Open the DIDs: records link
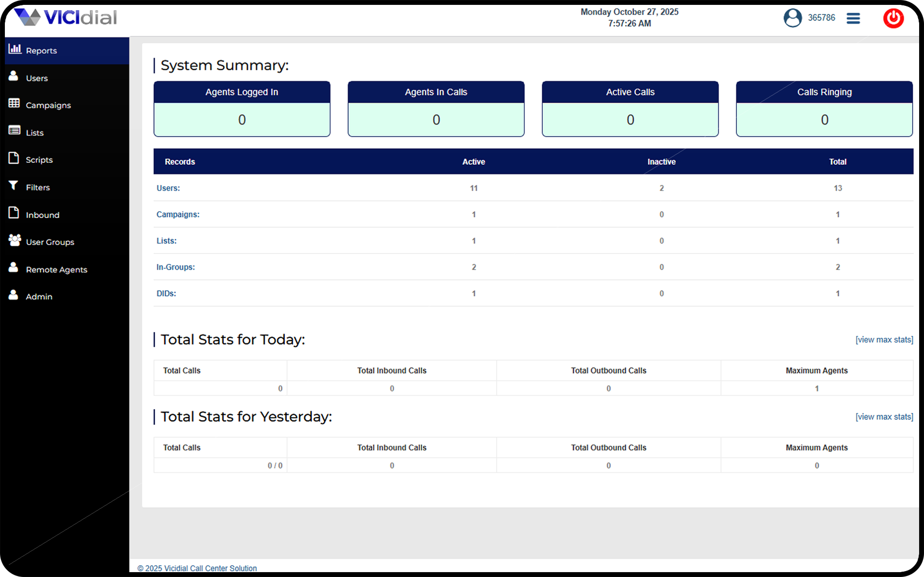 tap(166, 294)
